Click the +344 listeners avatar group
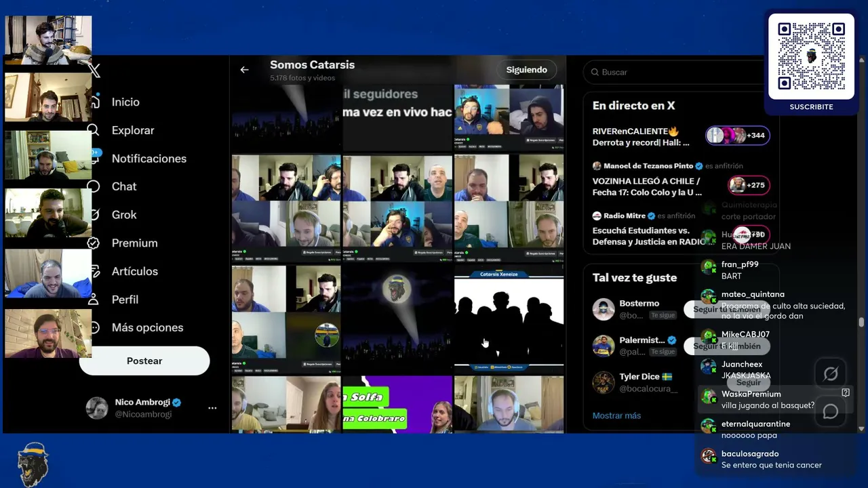The image size is (868, 488). tap(737, 136)
